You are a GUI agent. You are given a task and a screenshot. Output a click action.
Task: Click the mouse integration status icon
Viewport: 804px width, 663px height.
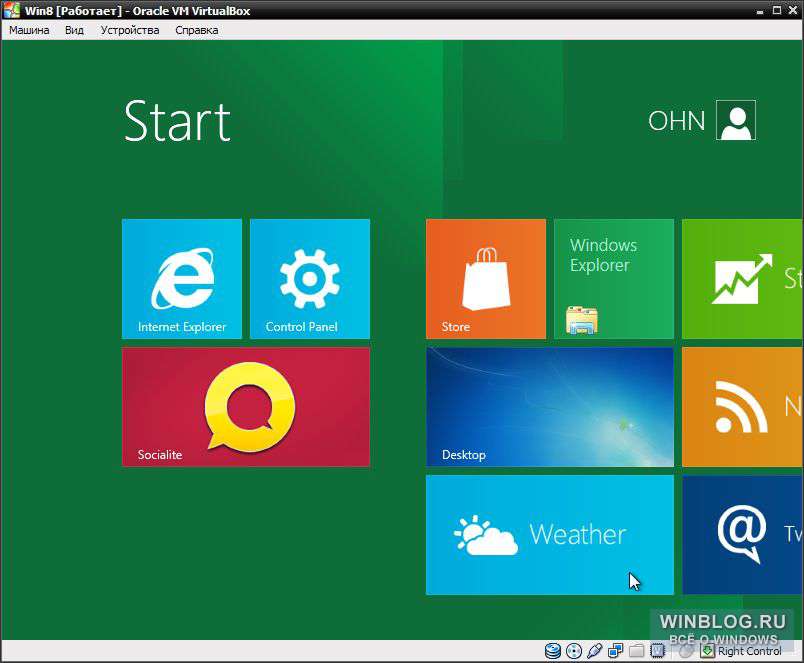coord(686,651)
